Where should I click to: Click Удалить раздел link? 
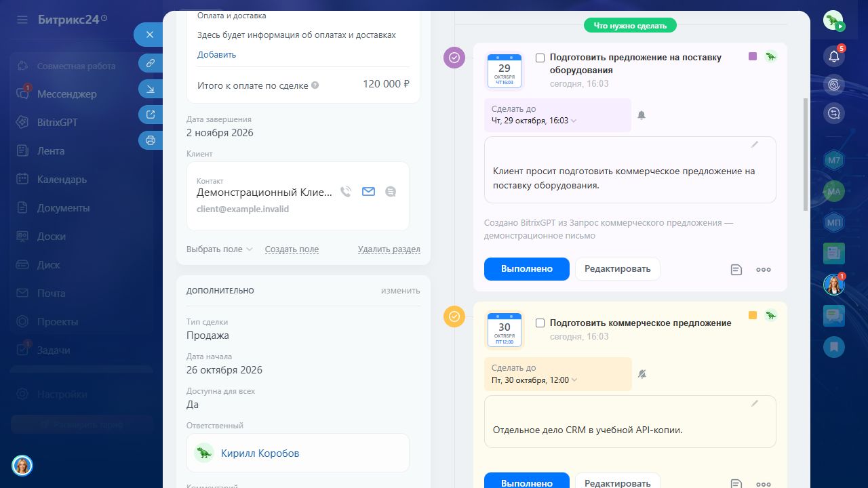tap(389, 249)
